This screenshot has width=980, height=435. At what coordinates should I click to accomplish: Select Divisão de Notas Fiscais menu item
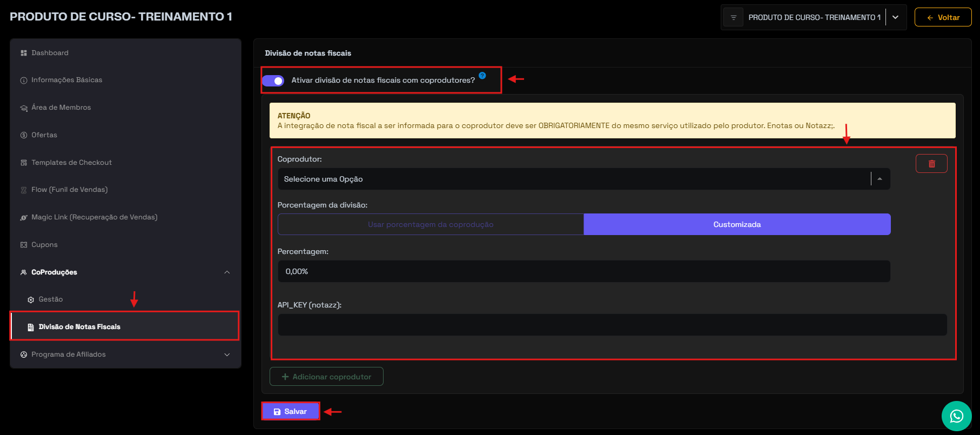coord(79,327)
